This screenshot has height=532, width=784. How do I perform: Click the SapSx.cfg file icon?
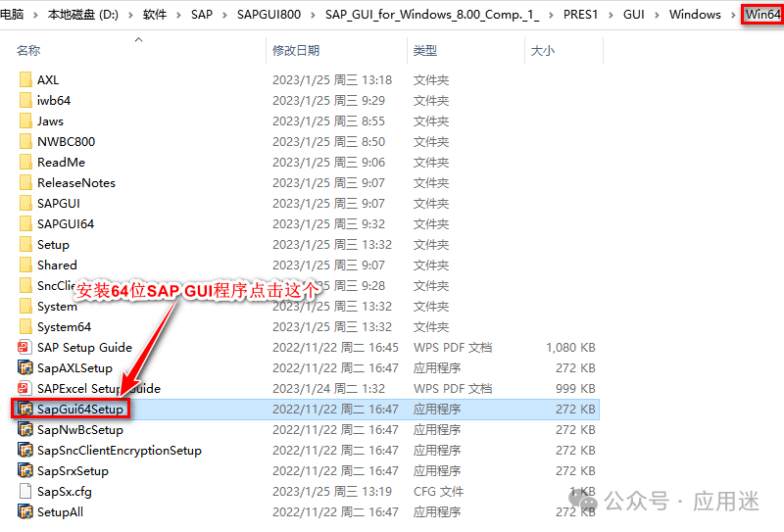(x=25, y=492)
